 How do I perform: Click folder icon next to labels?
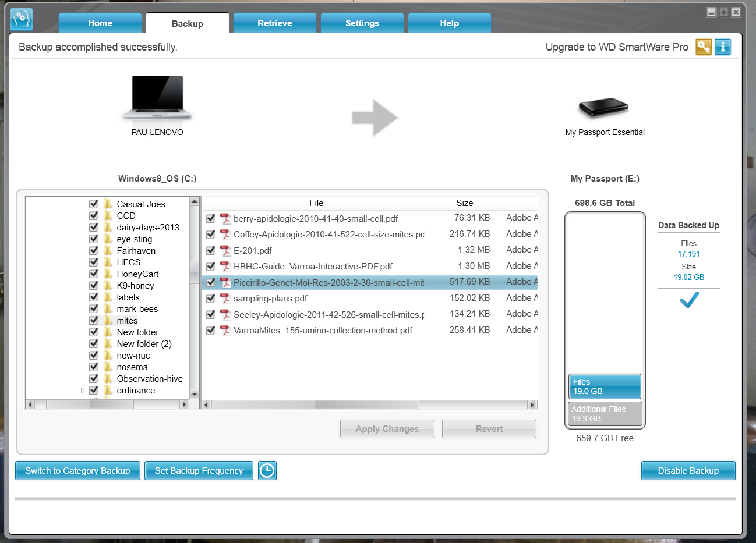(x=108, y=297)
